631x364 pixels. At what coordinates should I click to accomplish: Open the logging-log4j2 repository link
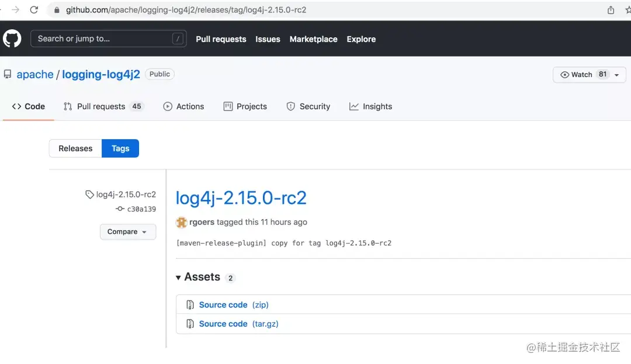tap(101, 74)
